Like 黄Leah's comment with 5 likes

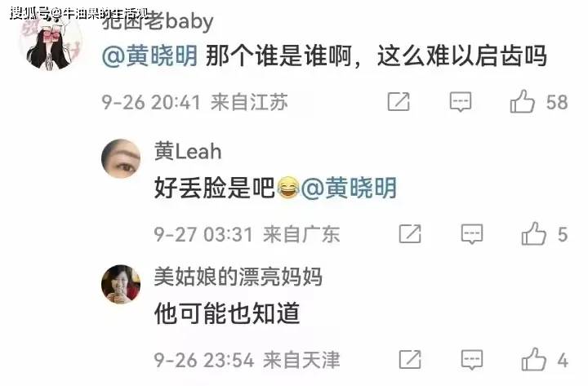click(533, 233)
